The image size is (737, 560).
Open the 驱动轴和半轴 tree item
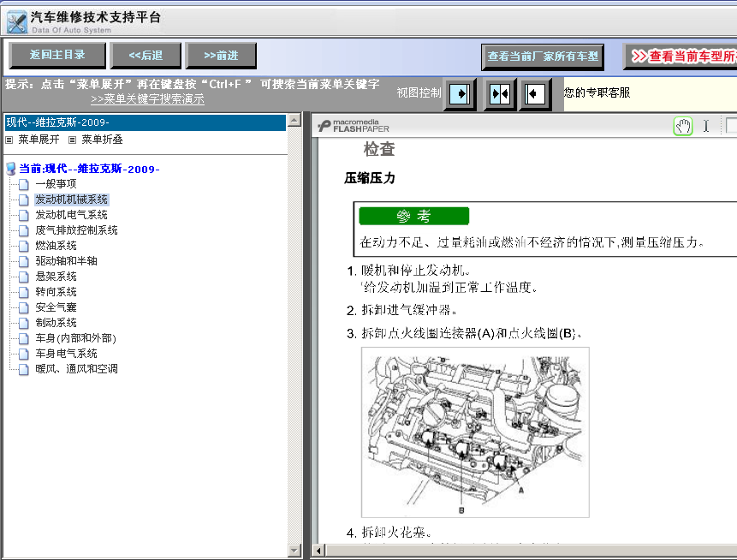coord(66,261)
